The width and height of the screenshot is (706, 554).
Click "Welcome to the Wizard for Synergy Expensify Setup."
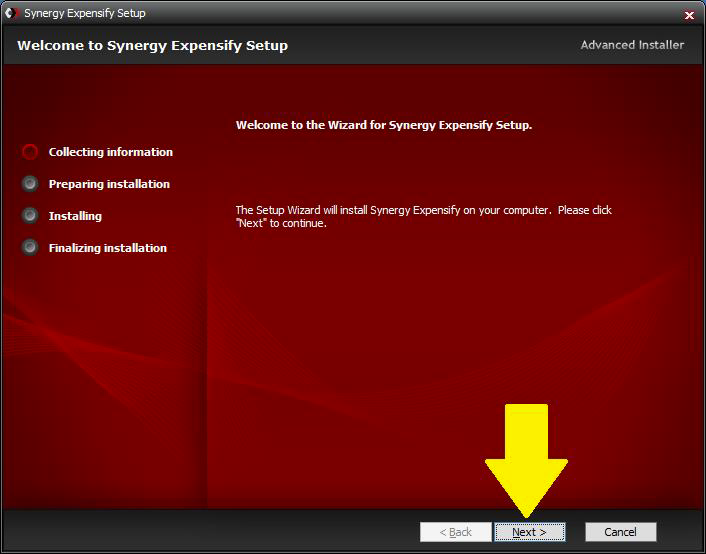tap(384, 125)
